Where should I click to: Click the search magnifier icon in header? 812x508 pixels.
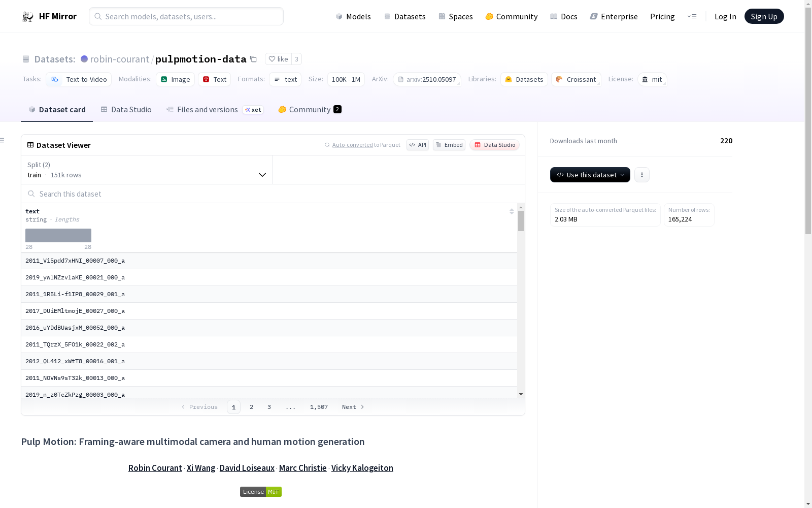98,16
